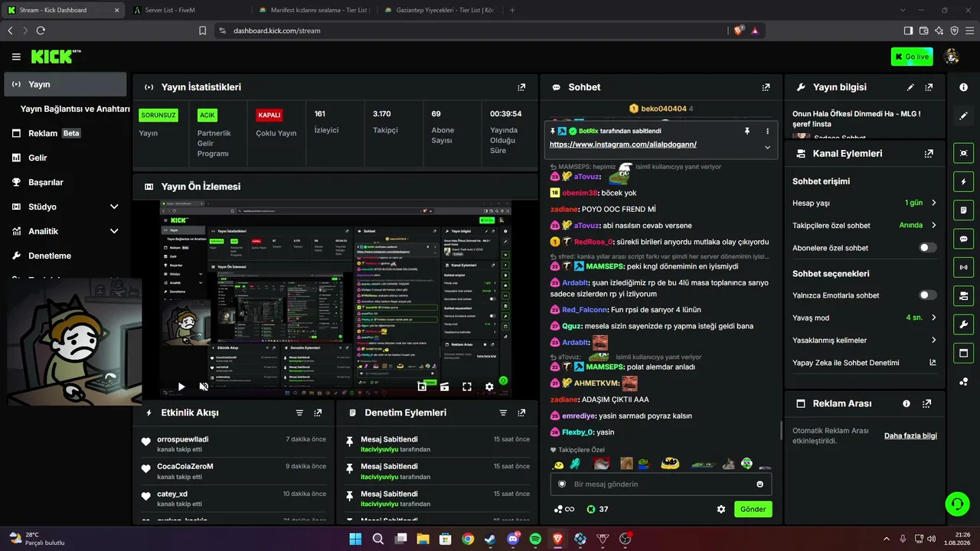Show info for Reklam Arası
980x551 pixels.
point(906,403)
